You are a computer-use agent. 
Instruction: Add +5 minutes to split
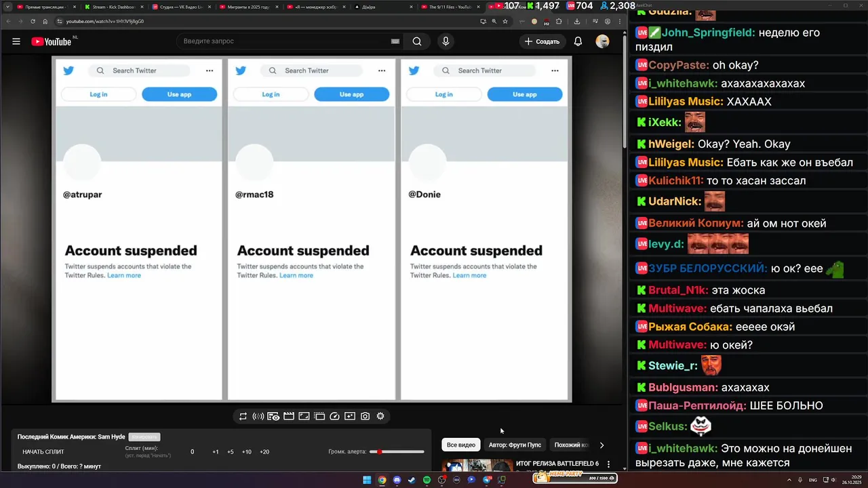coord(231,452)
